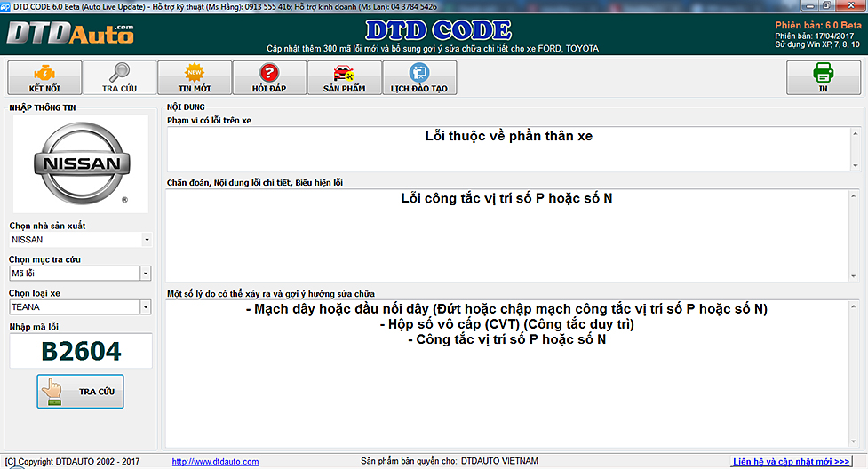Open the TRA CỨU magnifier toolbar button
This screenshot has width=868, height=469.
coord(120,77)
